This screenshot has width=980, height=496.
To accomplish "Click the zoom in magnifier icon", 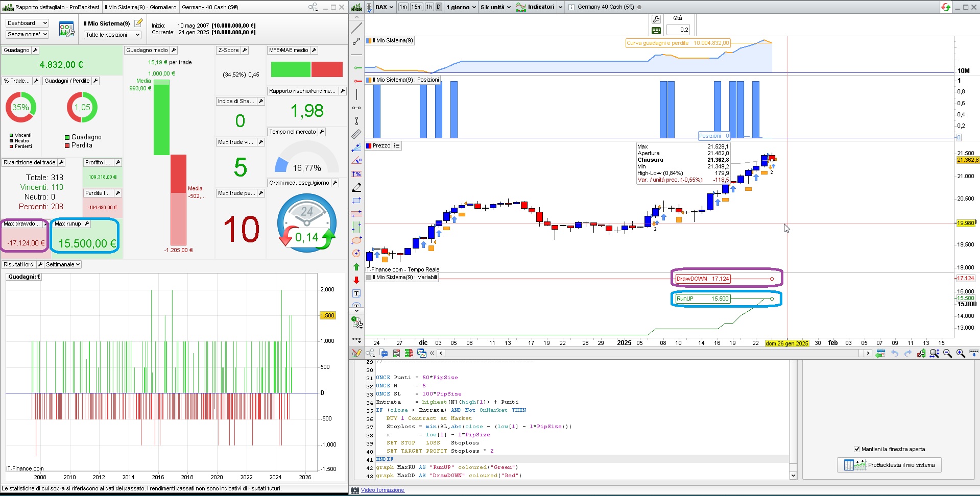I will 961,353.
